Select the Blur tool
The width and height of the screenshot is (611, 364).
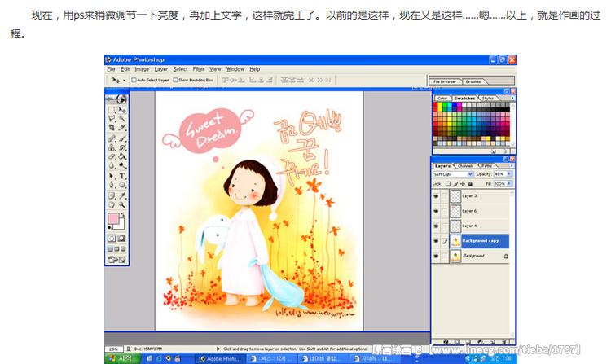(x=112, y=165)
